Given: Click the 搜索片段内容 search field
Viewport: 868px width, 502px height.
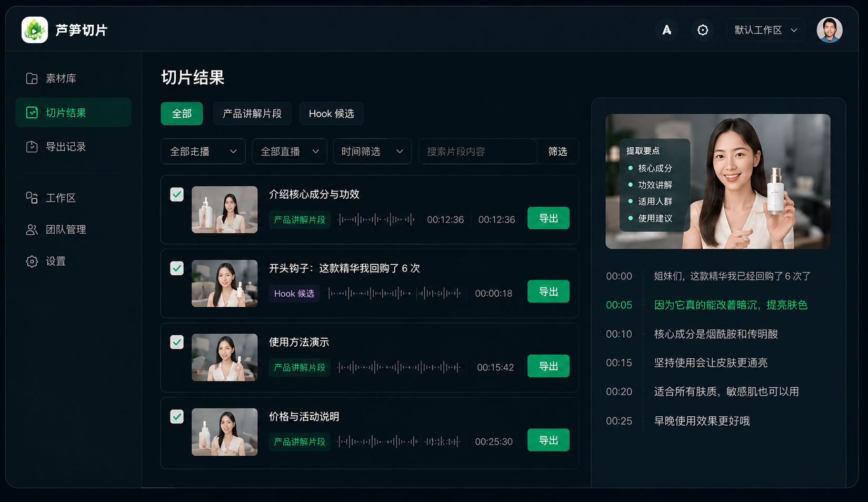Looking at the screenshot, I should click(x=478, y=152).
